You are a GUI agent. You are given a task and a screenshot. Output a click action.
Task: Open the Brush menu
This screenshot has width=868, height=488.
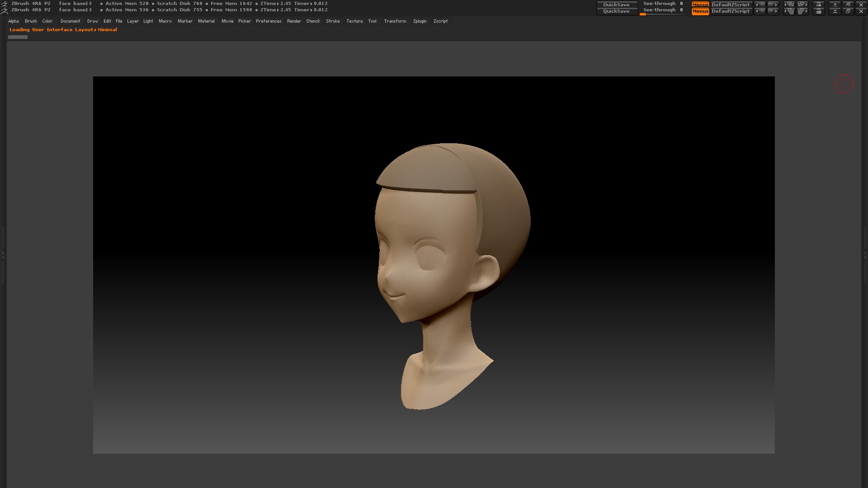(31, 21)
